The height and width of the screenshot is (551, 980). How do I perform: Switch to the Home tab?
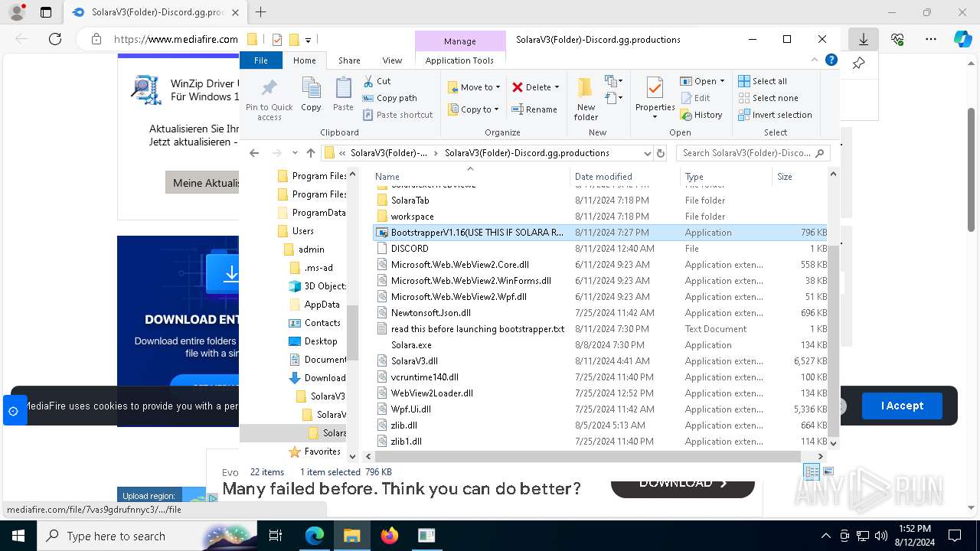(304, 60)
